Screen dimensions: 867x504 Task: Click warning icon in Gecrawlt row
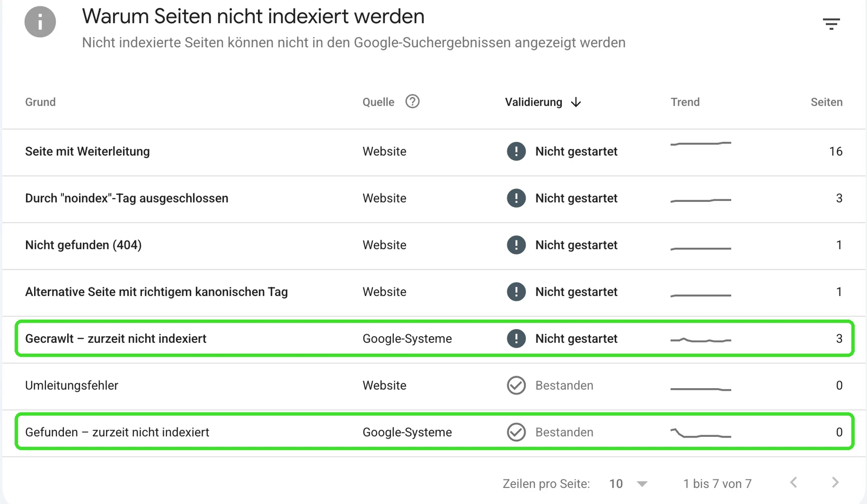(x=516, y=338)
